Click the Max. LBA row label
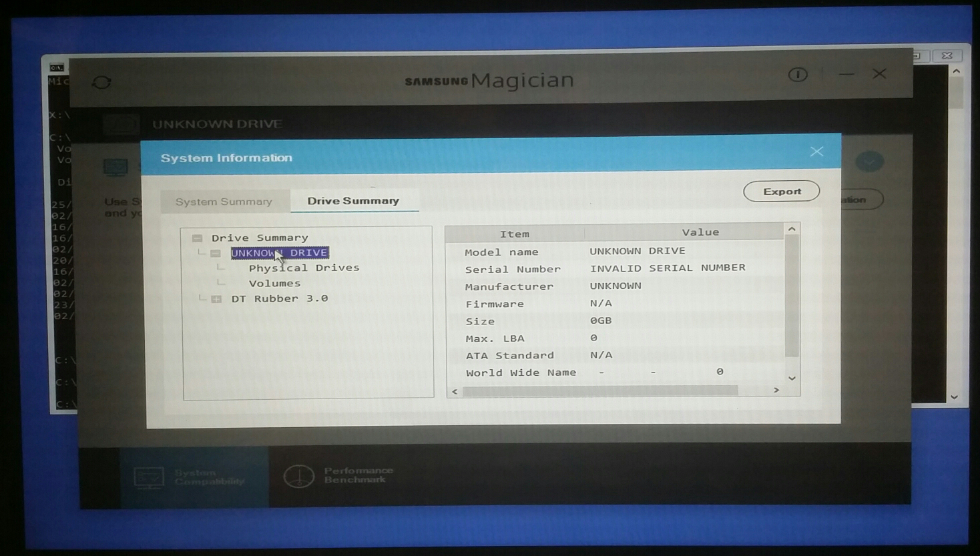The width and height of the screenshot is (980, 556). 495,338
